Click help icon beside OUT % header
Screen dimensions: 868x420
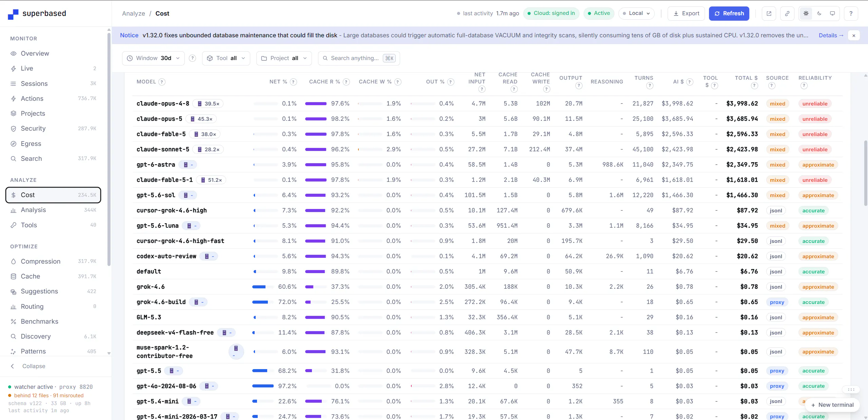(x=451, y=82)
